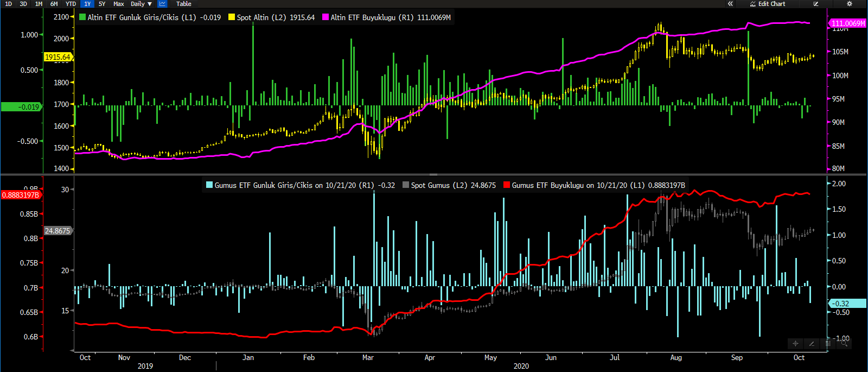Click the red 0.8883197B axis tag
This screenshot has width=868, height=372.
click(x=21, y=195)
